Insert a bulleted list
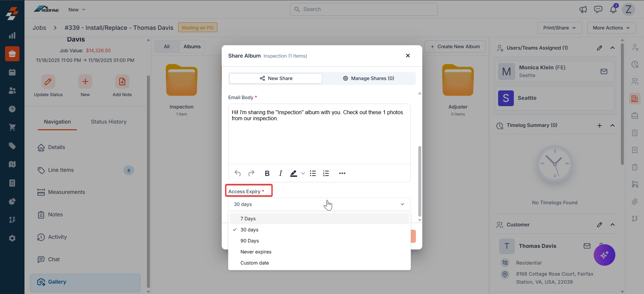The height and width of the screenshot is (294, 644). click(x=313, y=173)
